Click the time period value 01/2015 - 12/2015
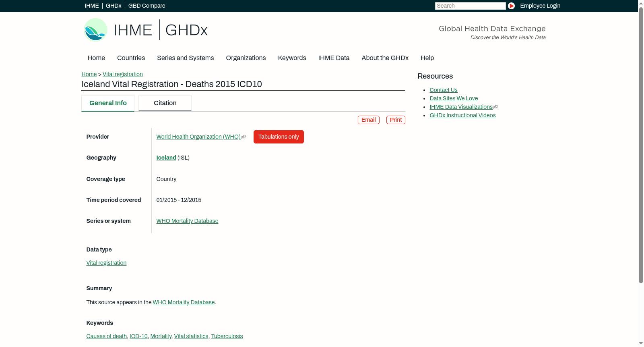644x347 pixels. (x=179, y=200)
